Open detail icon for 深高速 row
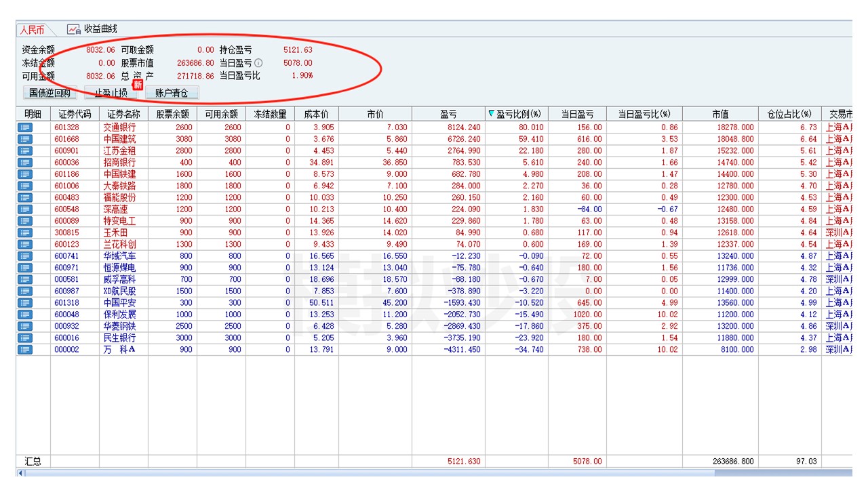This screenshot has height=488, width=868. coord(25,209)
